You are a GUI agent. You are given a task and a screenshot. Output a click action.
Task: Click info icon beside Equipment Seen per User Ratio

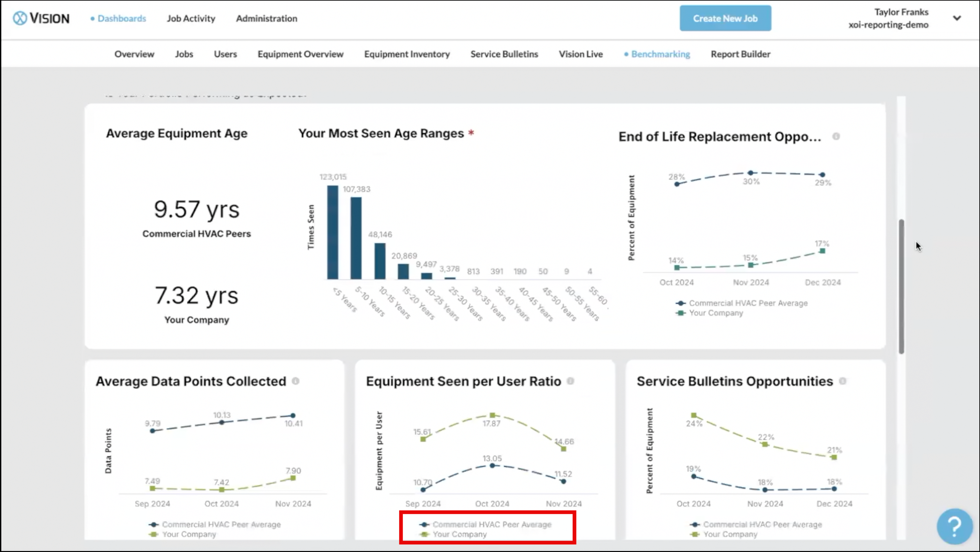click(570, 381)
